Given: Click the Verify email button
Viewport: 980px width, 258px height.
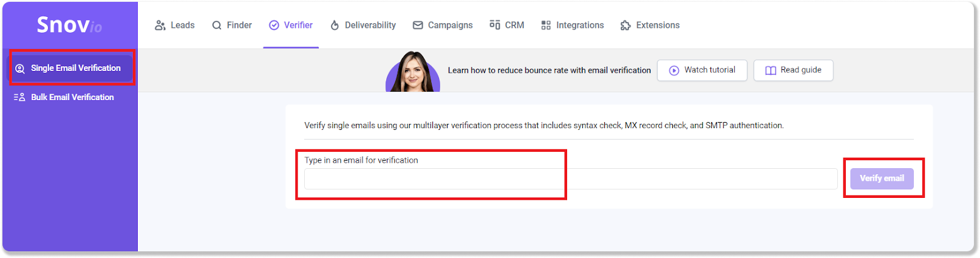Looking at the screenshot, I should (882, 178).
